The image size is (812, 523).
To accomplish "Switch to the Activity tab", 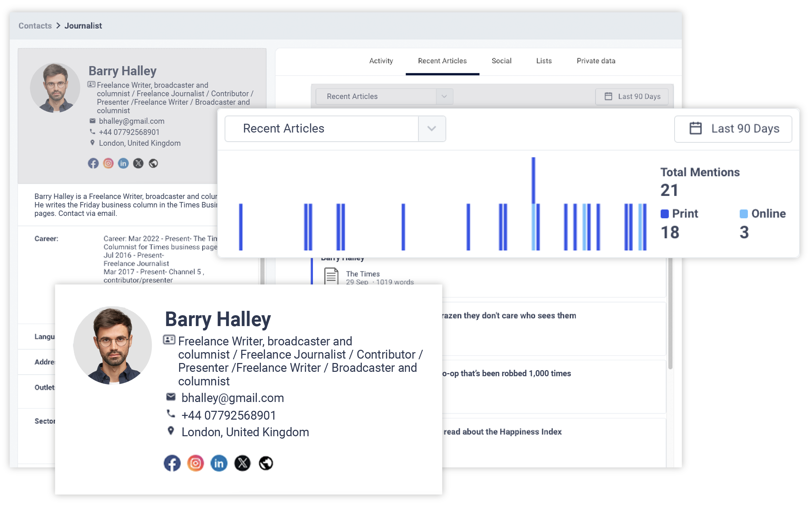I will point(381,61).
